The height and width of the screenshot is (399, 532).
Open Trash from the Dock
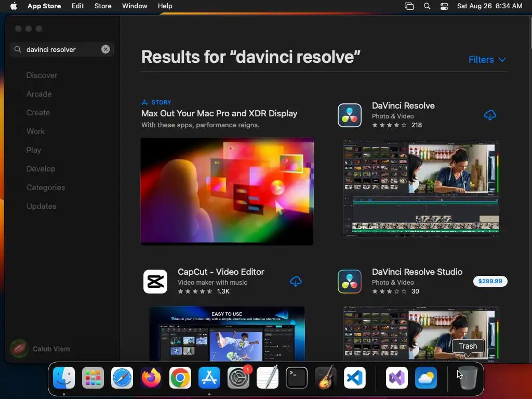(x=468, y=378)
